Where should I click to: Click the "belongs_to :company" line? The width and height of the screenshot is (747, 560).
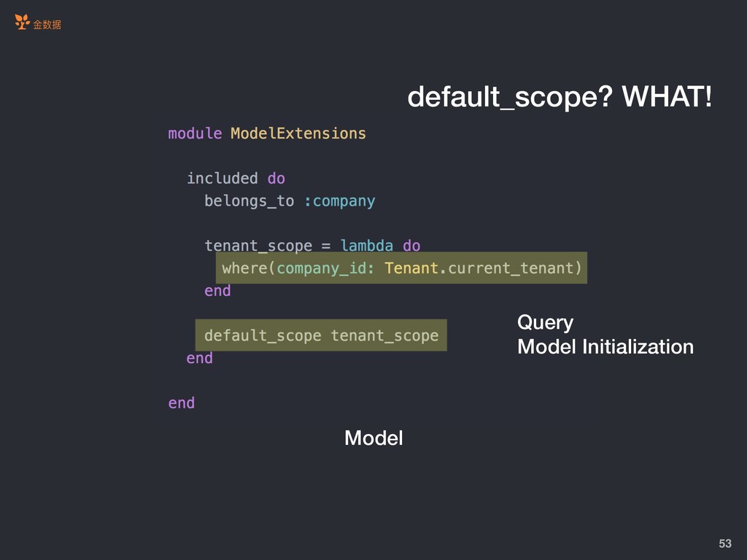click(290, 201)
